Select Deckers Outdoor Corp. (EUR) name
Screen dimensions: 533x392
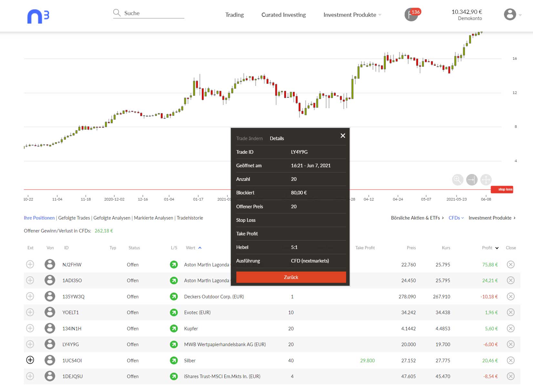pos(214,296)
